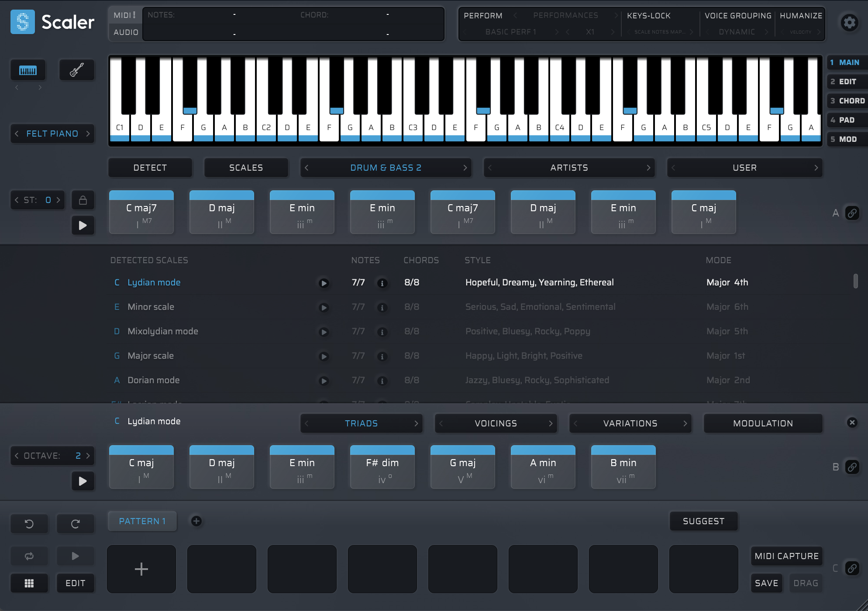Screen dimensions: 868x611
Task: Open the pad grid view icon
Action: click(29, 583)
